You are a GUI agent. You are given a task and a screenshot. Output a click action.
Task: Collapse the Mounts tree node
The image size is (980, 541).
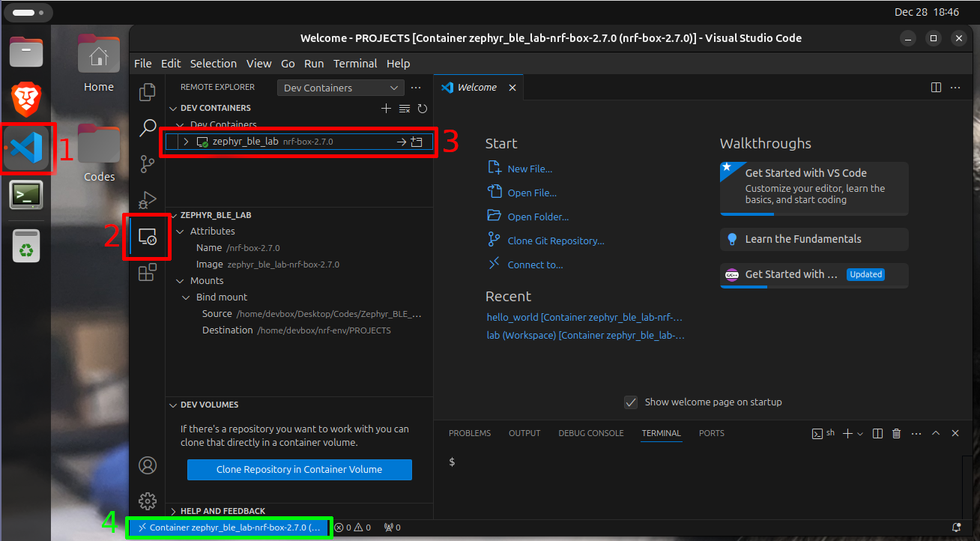click(x=180, y=281)
